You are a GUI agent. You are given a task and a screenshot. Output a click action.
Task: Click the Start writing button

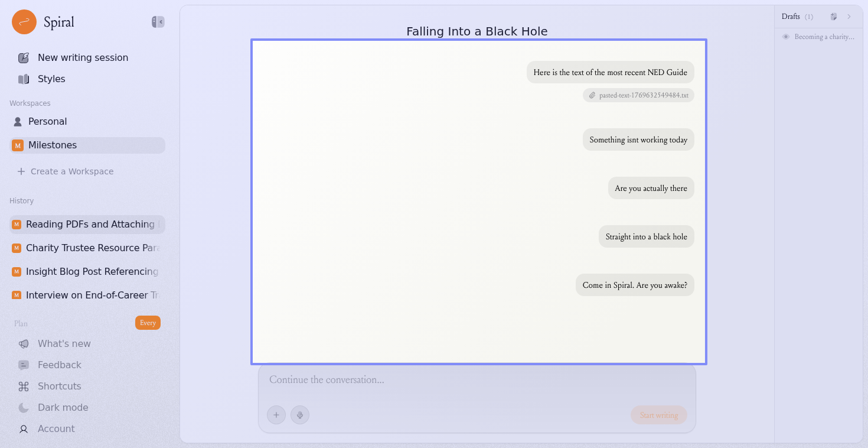[658, 415]
